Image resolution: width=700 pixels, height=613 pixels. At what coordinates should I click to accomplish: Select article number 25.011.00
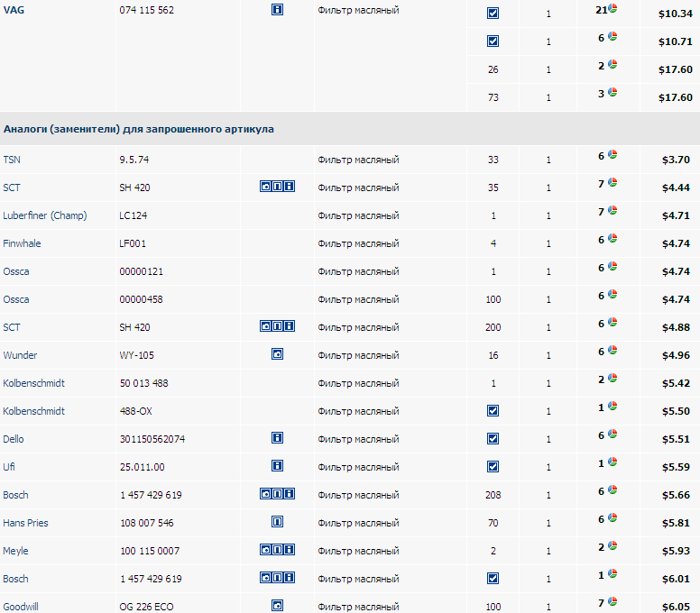[x=142, y=467]
